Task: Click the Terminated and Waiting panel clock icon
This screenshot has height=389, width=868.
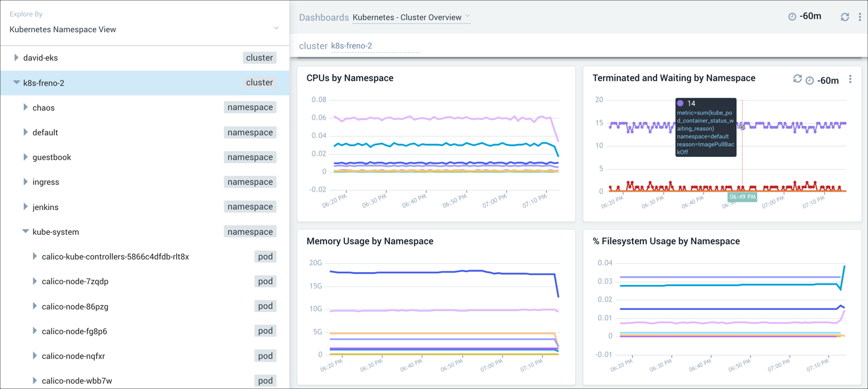Action: click(x=810, y=81)
